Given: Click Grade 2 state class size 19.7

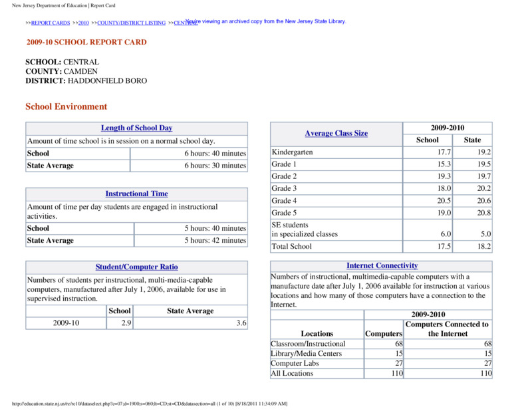Looking at the screenshot, I should coord(484,176).
